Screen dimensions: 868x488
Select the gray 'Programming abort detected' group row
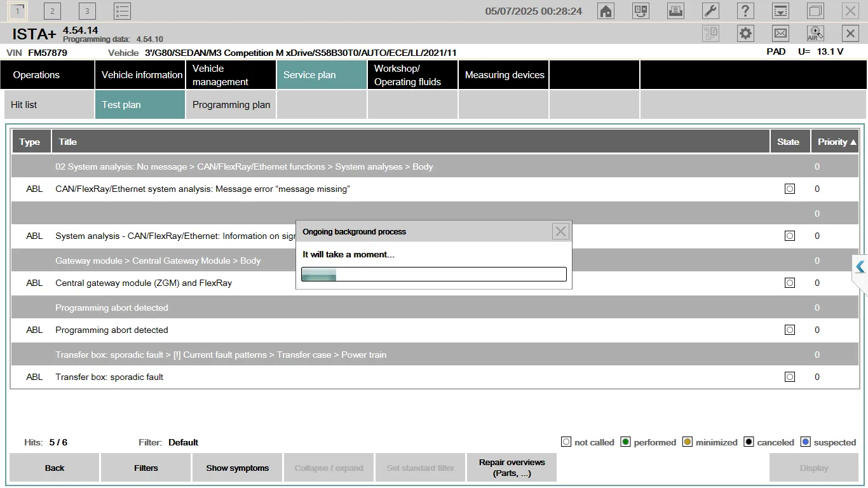click(434, 308)
